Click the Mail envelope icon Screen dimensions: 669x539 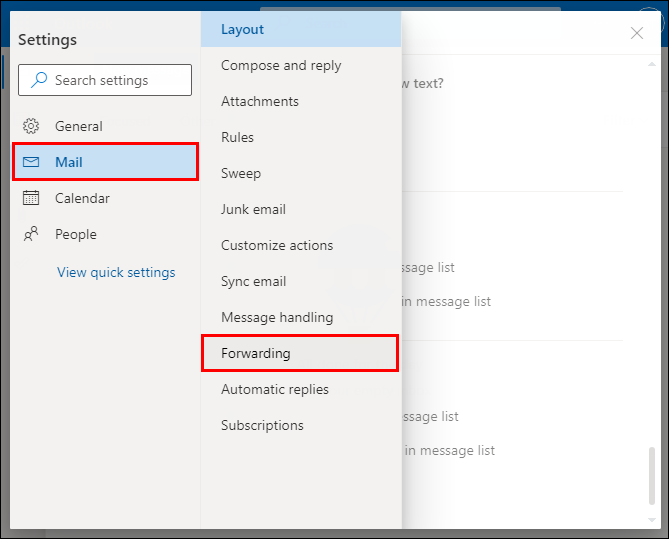tap(32, 162)
